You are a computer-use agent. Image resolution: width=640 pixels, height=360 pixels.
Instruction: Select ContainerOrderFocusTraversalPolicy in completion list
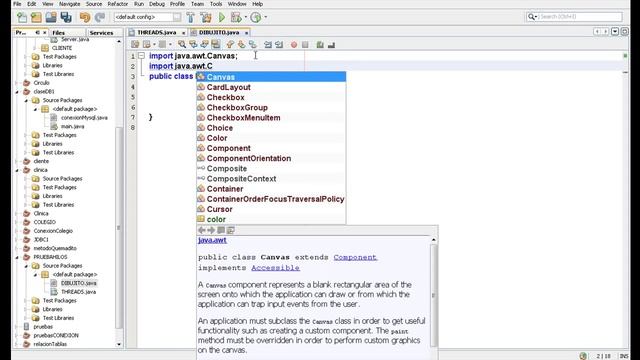[x=271, y=199]
